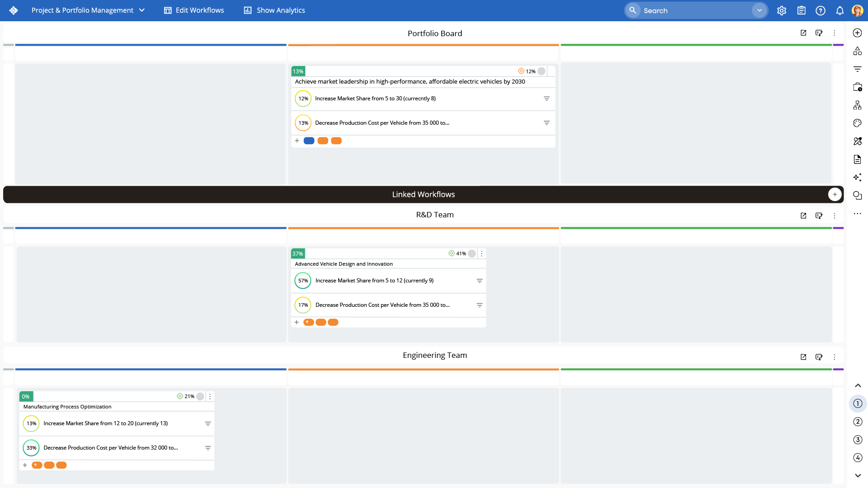
Task: Open the AI sparkles assistant in sidebar
Action: click(x=858, y=177)
